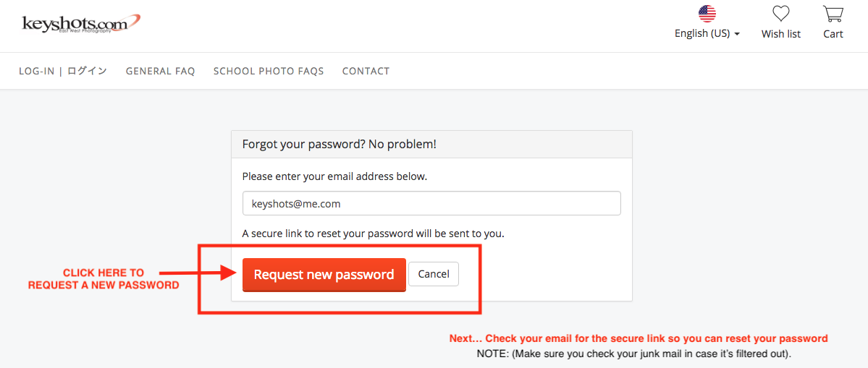This screenshot has width=868, height=368.
Task: Click the Cancel button
Action: (x=434, y=274)
